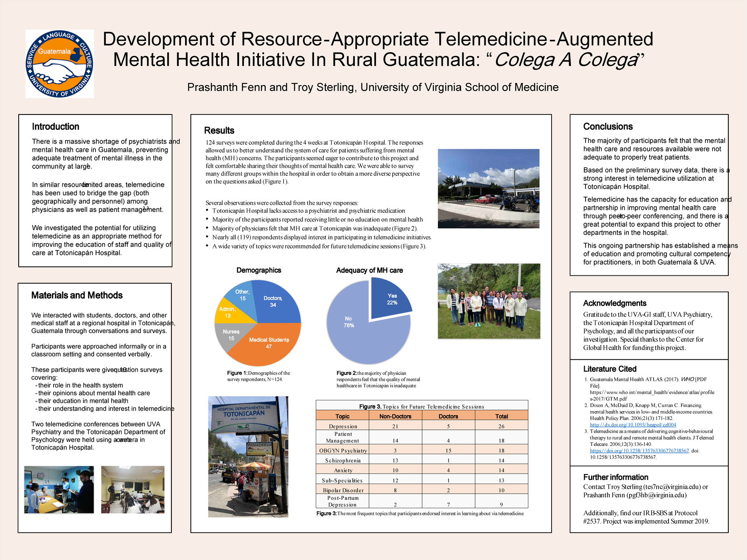Image resolution: width=747 pixels, height=560 pixels.
Task: Click the Results heading
Action: [219, 131]
